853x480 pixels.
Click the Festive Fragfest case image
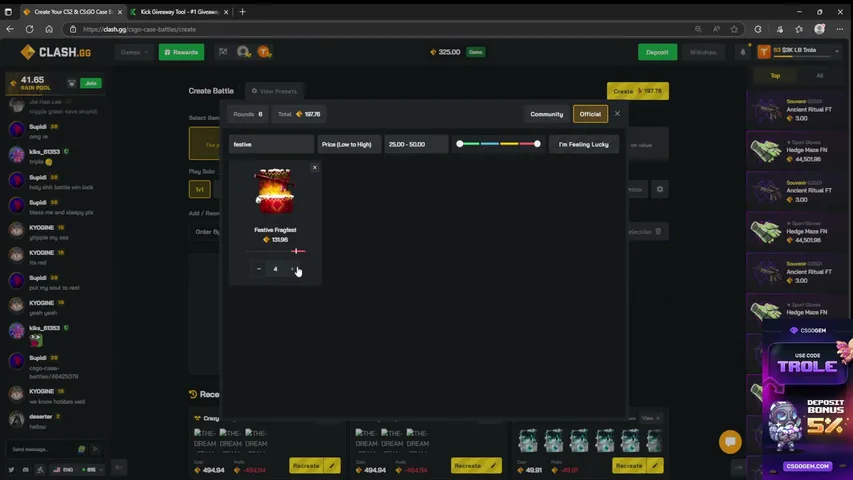275,191
